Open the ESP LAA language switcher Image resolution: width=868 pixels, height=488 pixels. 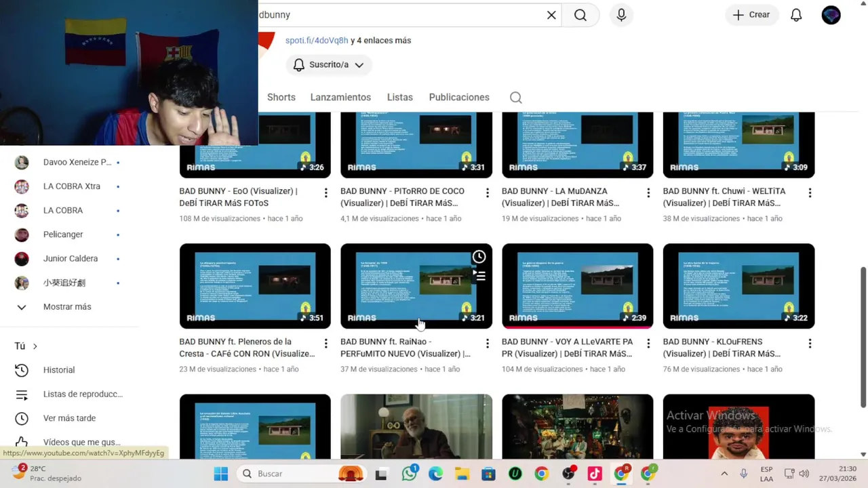point(766,473)
